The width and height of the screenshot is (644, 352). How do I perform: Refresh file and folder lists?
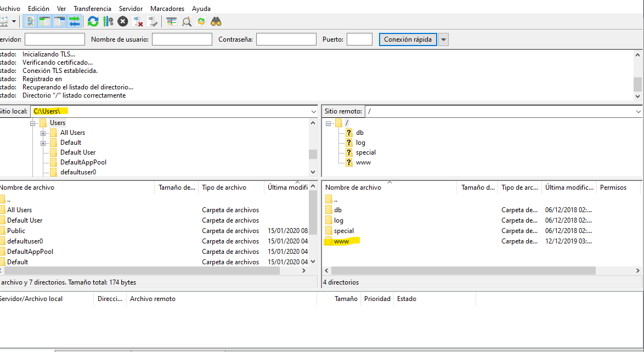[x=93, y=21]
